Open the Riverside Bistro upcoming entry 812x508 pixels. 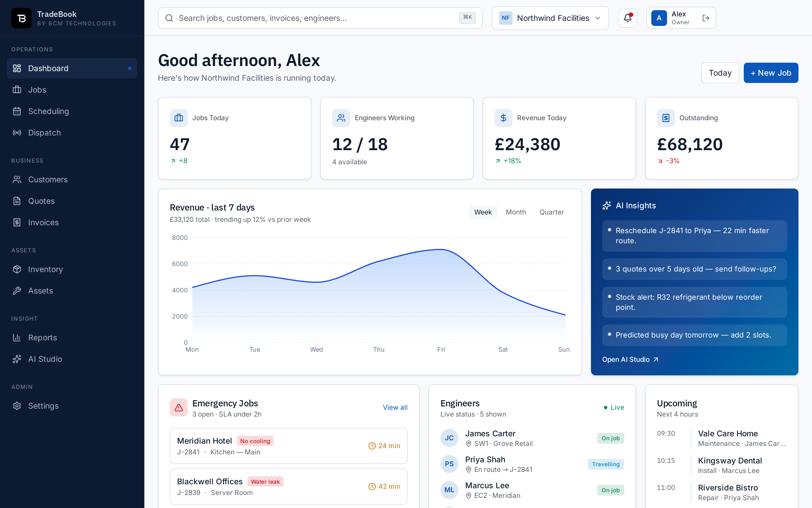721,492
